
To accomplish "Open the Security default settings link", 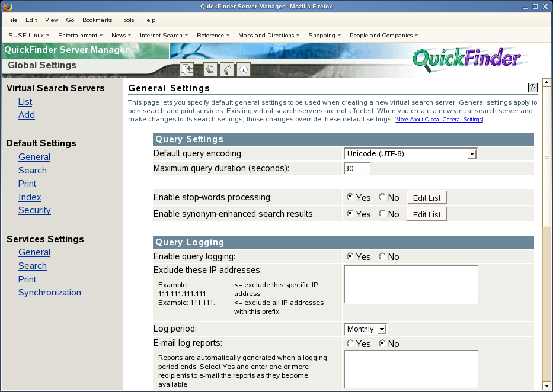I will 34,210.
